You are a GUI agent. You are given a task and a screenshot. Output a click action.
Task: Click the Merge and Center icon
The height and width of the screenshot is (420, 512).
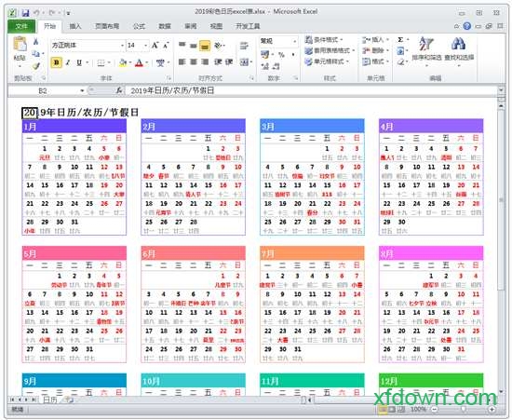click(244, 61)
